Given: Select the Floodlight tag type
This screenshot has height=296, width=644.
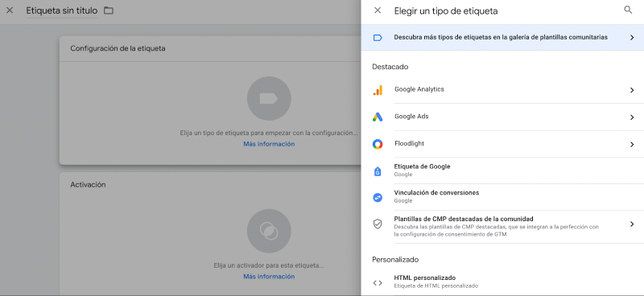Looking at the screenshot, I should [x=502, y=144].
